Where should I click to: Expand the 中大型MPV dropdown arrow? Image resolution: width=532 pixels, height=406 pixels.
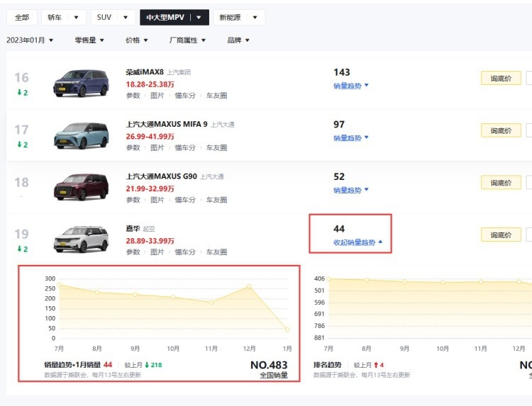(x=199, y=17)
